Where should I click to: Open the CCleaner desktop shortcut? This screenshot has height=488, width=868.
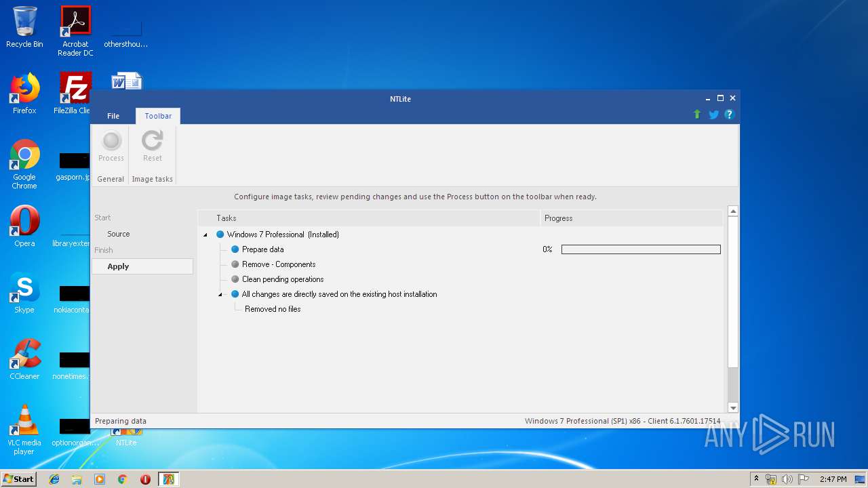tap(24, 359)
